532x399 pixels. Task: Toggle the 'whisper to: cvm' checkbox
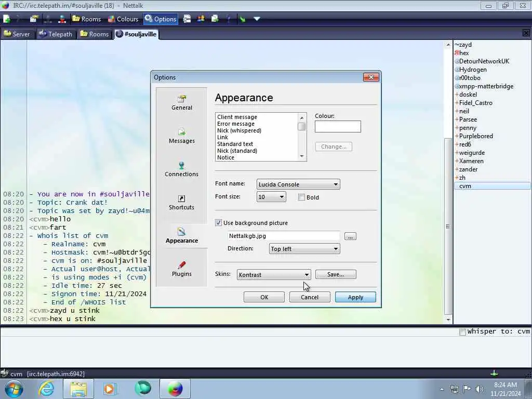[462, 332]
